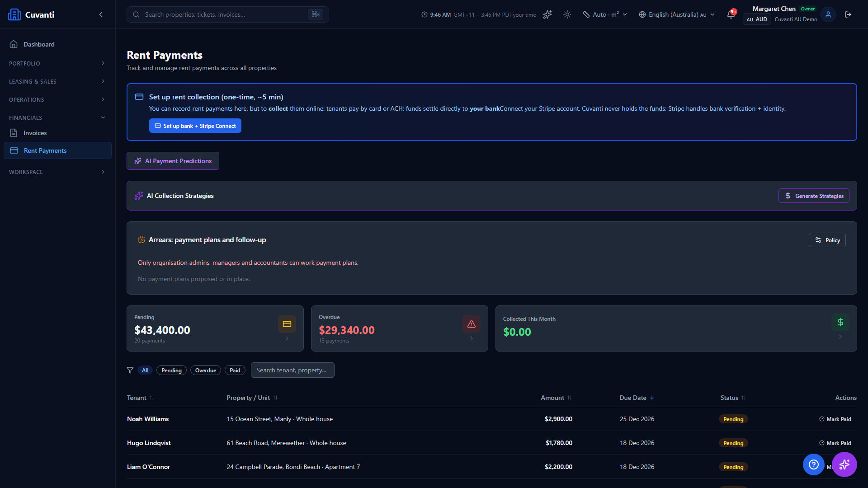Expand the Operations sidebar section
The height and width of the screenshot is (488, 868).
pyautogui.click(x=57, y=99)
